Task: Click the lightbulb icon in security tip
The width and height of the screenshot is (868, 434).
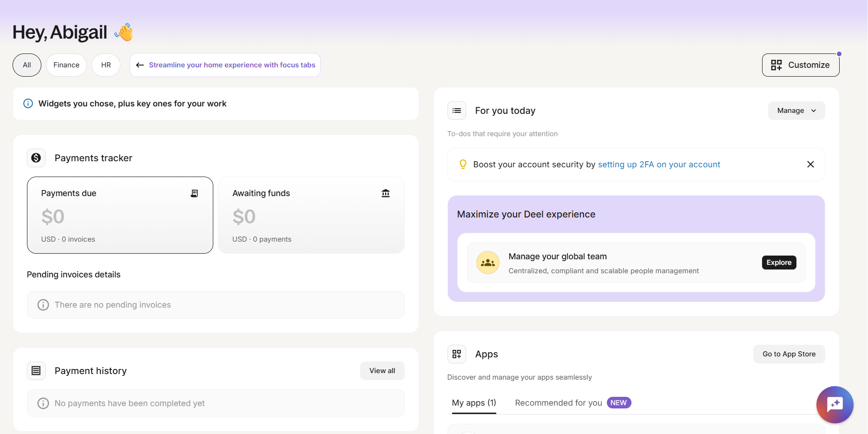Action: (x=463, y=164)
